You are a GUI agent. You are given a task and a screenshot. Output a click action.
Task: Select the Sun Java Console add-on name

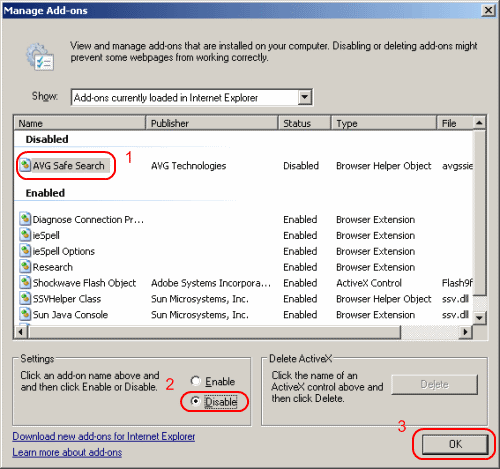[x=70, y=315]
